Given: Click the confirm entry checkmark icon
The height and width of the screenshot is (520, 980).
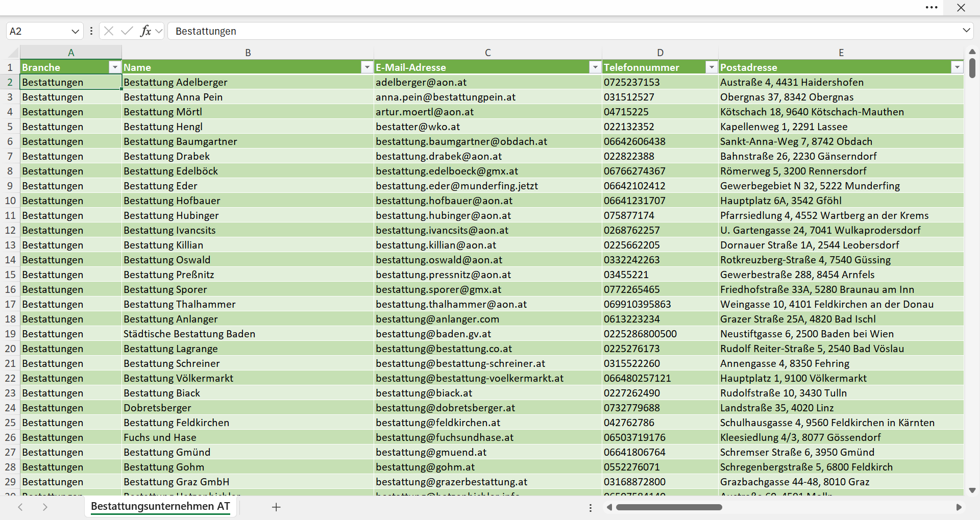Looking at the screenshot, I should pyautogui.click(x=127, y=31).
